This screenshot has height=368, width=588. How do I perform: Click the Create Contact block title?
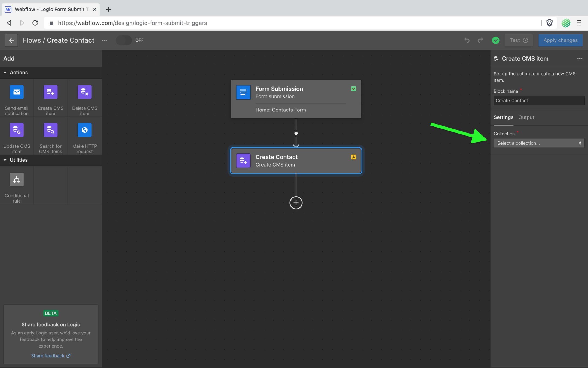point(276,157)
